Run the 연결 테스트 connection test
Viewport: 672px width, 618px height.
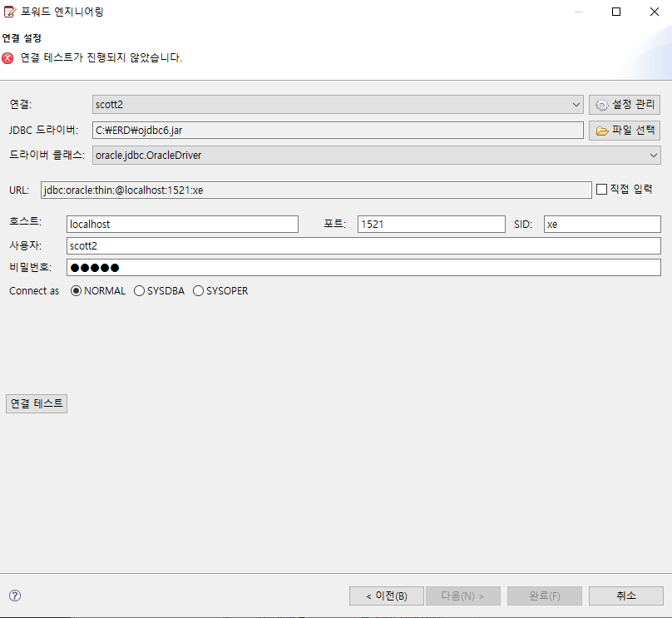point(37,403)
